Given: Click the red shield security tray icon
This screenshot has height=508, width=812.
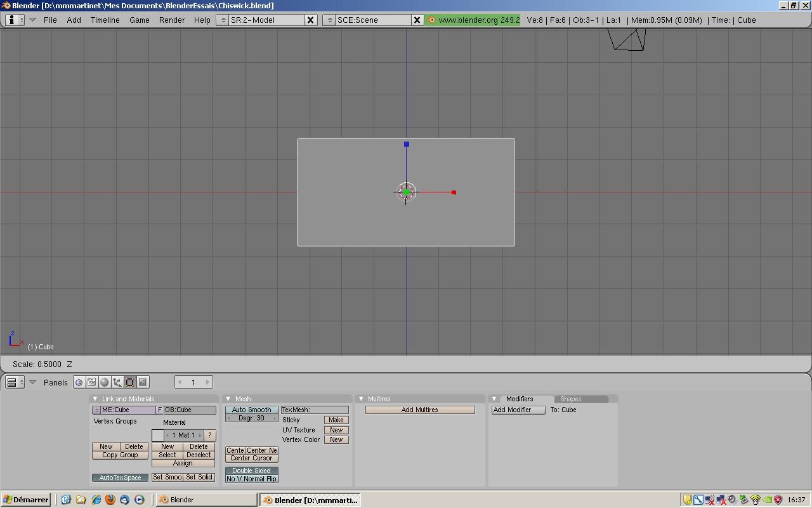Looking at the screenshot, I should pos(778,500).
